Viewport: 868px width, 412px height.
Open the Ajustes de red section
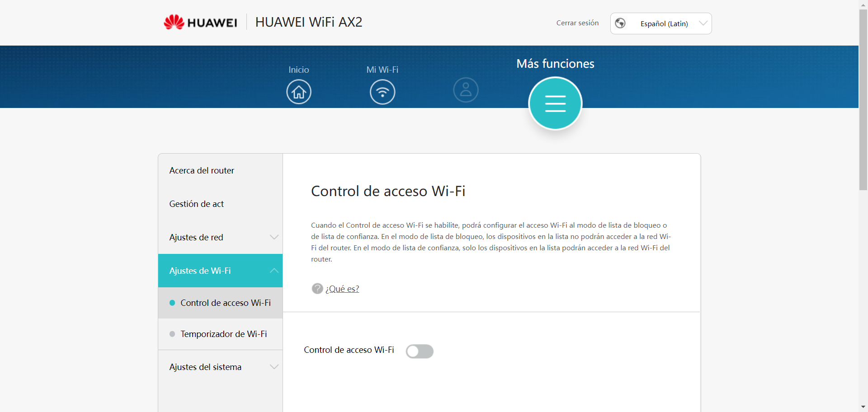click(220, 237)
